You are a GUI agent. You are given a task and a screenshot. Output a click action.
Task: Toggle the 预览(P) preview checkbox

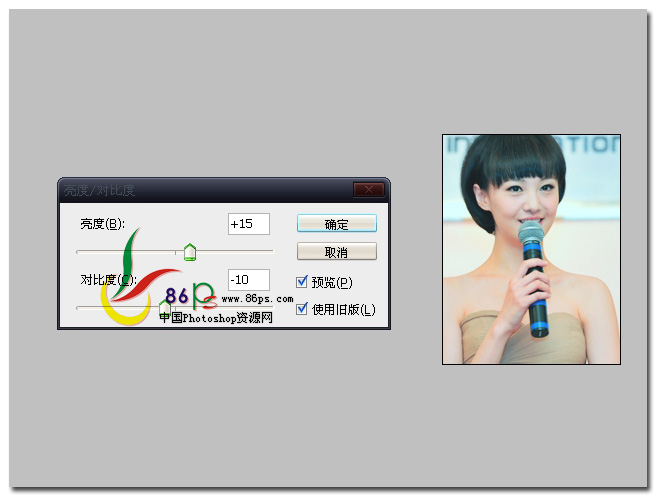[x=302, y=282]
